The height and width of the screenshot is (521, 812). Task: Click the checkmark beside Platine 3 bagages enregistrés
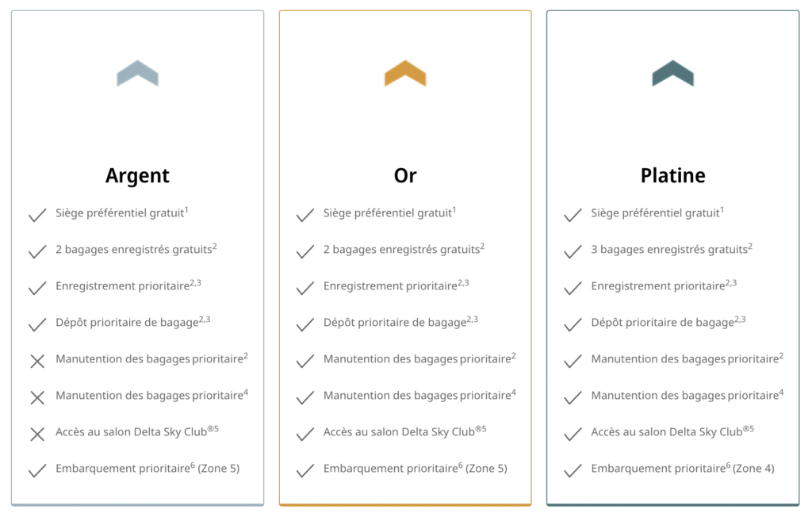click(x=573, y=251)
